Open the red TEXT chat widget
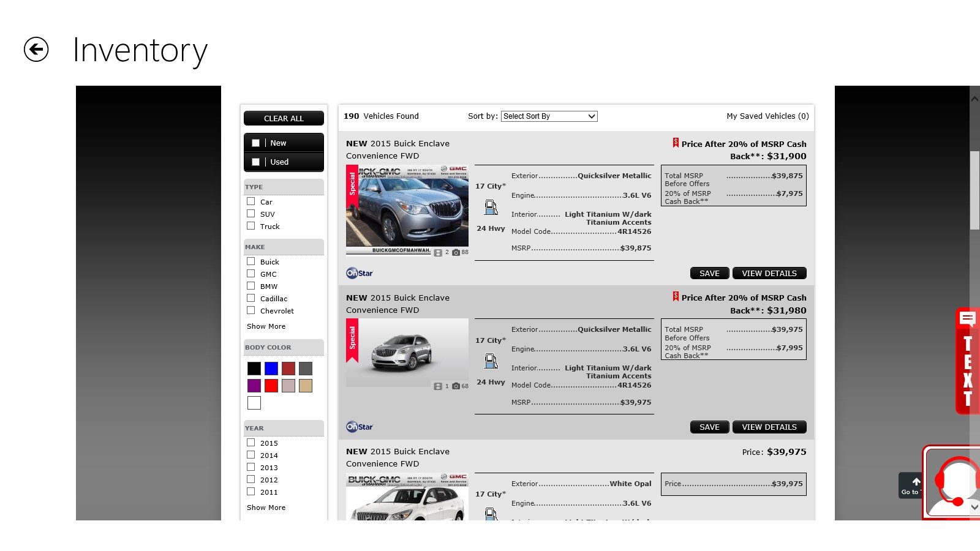This screenshot has height=551, width=980. coord(968,361)
